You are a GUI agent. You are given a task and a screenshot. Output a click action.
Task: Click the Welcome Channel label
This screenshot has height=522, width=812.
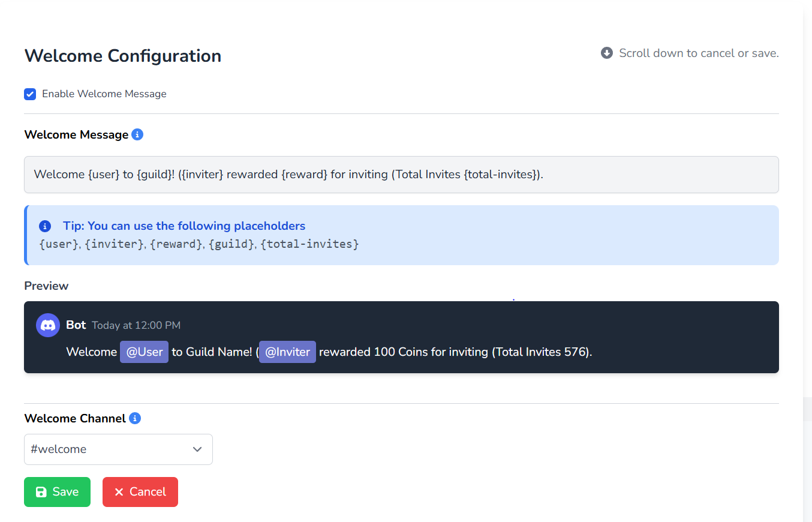75,418
